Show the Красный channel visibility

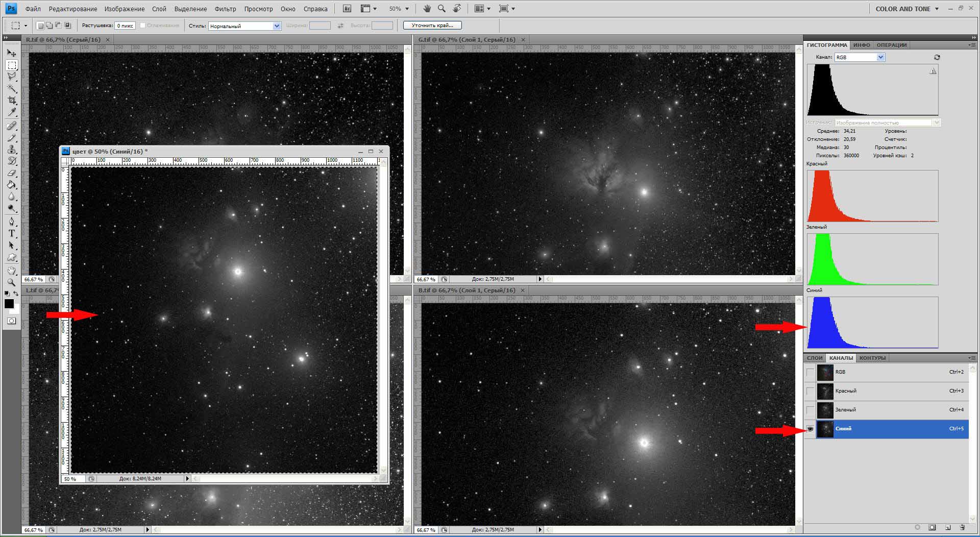click(x=810, y=391)
